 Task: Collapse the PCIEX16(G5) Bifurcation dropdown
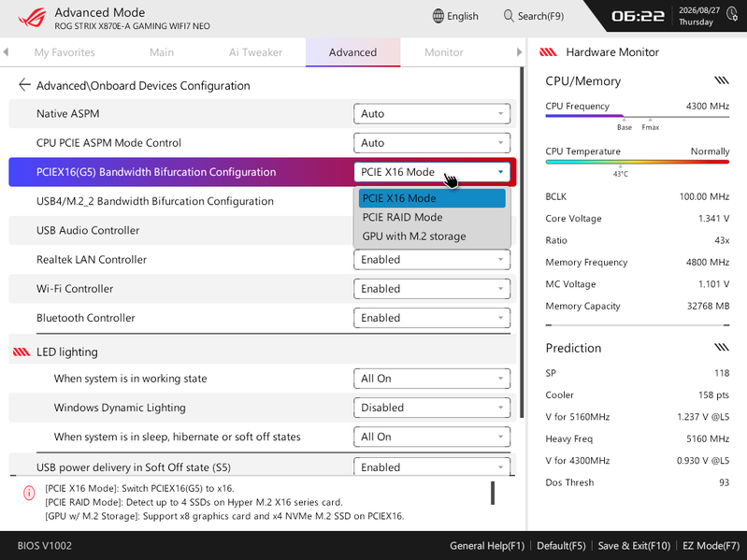[432, 172]
